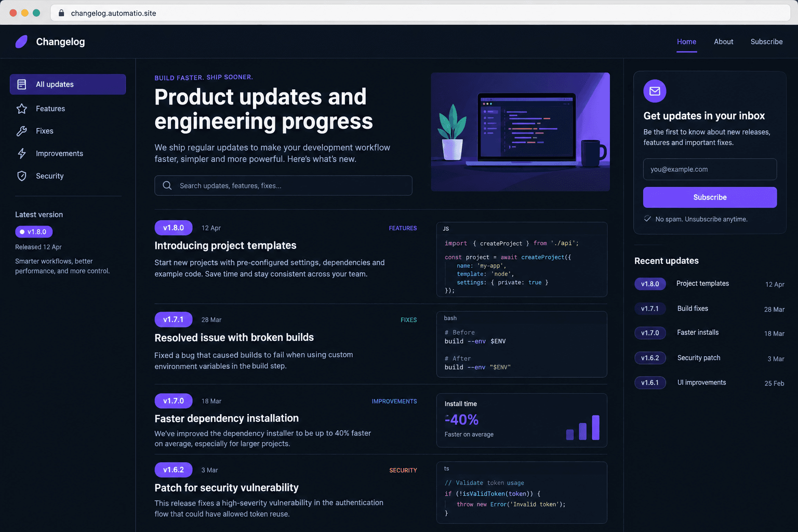The width and height of the screenshot is (798, 532).
Task: Click the IMPROVEMENTS category tag
Action: point(394,402)
